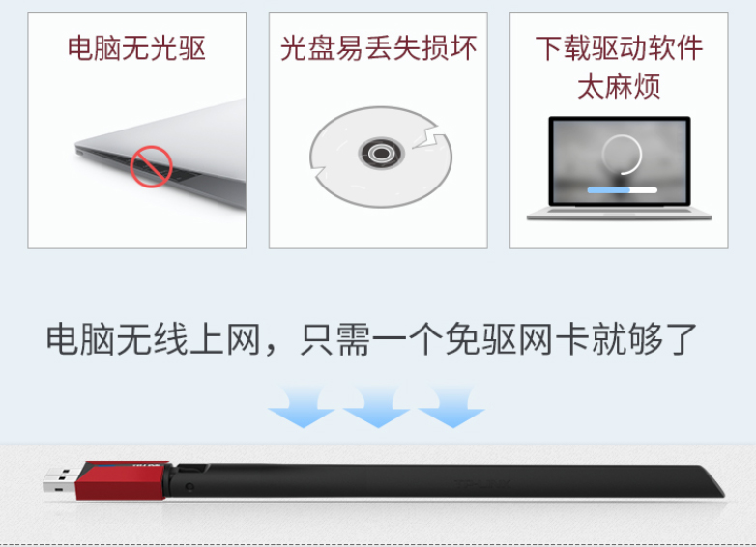The image size is (756, 547).
Task: Click the laptop keyboard base in third card
Action: [620, 214]
